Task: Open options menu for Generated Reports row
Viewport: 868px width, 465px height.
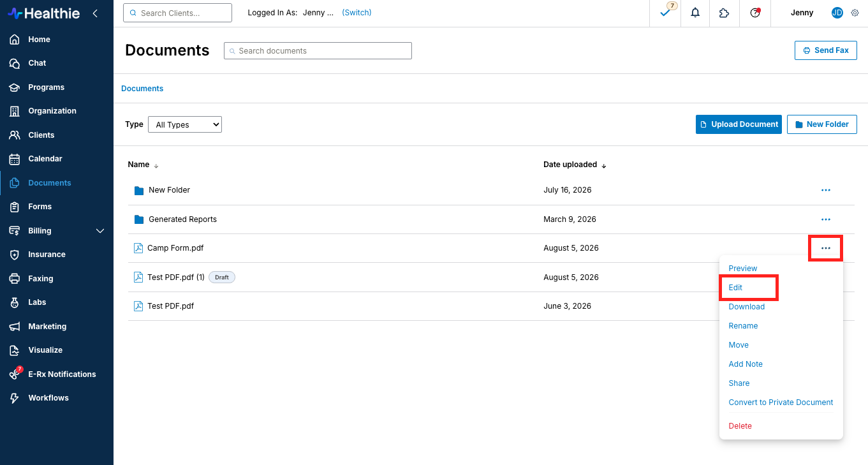Action: 826,219
